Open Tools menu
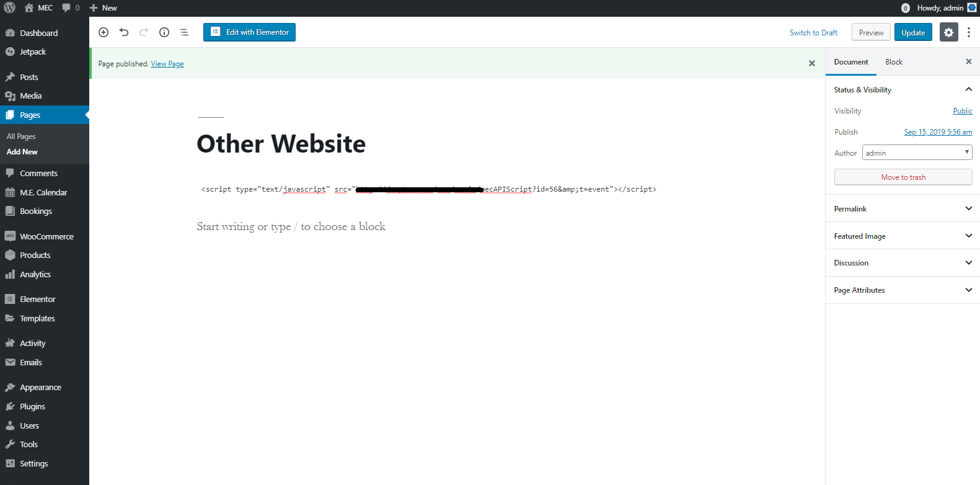Viewport: 980px width, 485px height. [45, 445]
